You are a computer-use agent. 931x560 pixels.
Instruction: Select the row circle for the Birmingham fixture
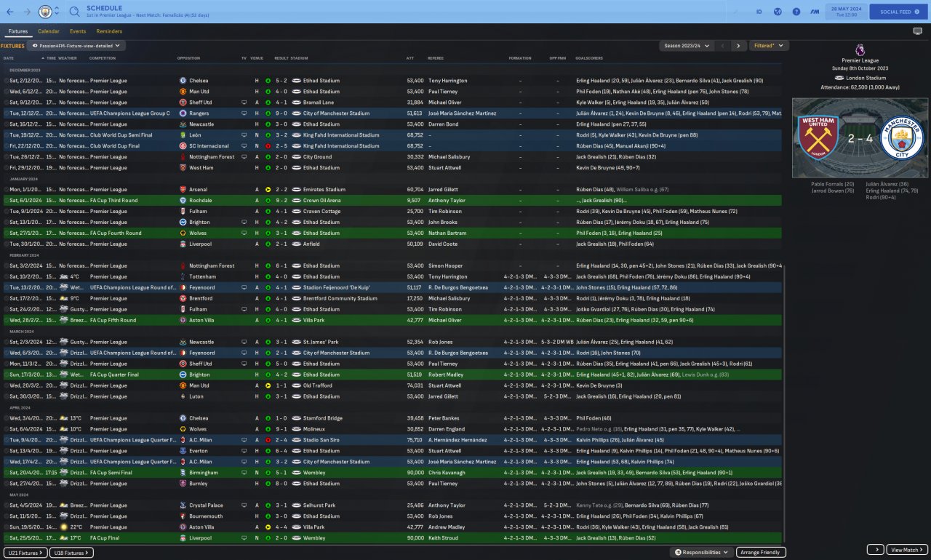[6, 473]
